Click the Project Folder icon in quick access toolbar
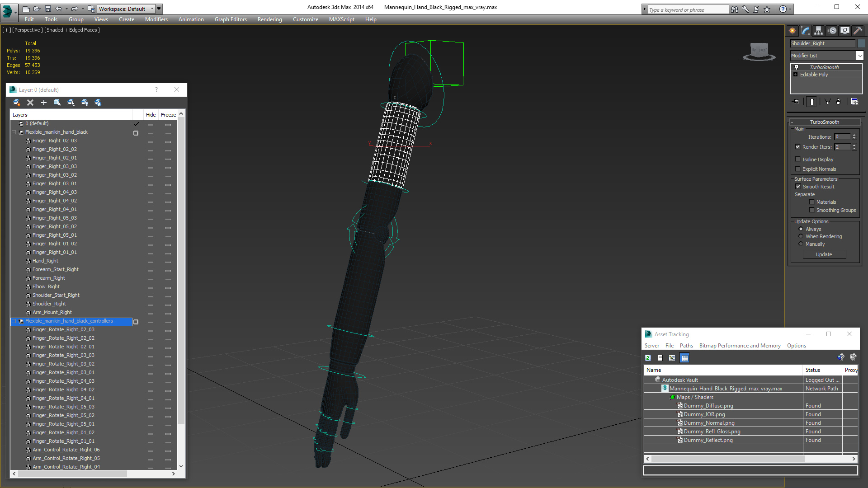This screenshot has height=488, width=868. tap(91, 9)
